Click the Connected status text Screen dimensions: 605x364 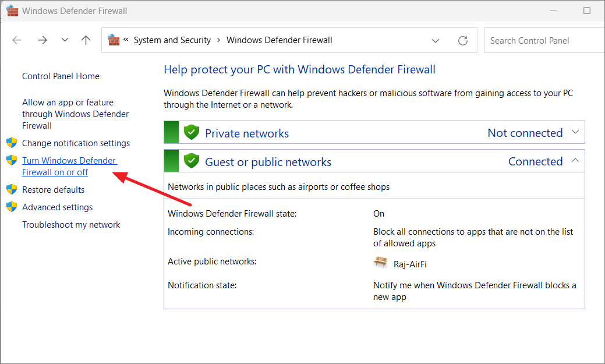click(x=536, y=161)
